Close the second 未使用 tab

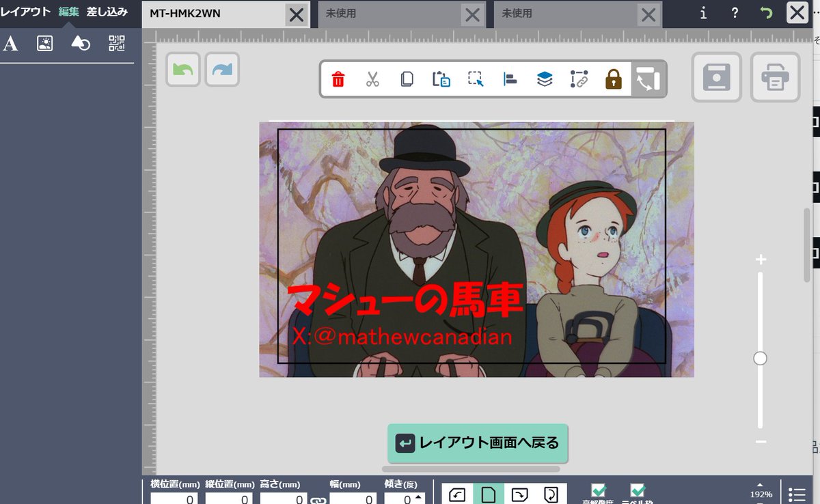pos(648,14)
